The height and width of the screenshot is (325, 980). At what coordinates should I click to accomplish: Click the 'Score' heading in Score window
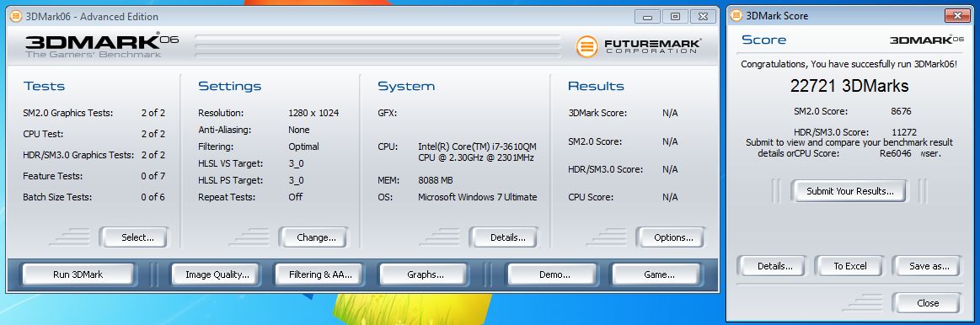pyautogui.click(x=763, y=40)
